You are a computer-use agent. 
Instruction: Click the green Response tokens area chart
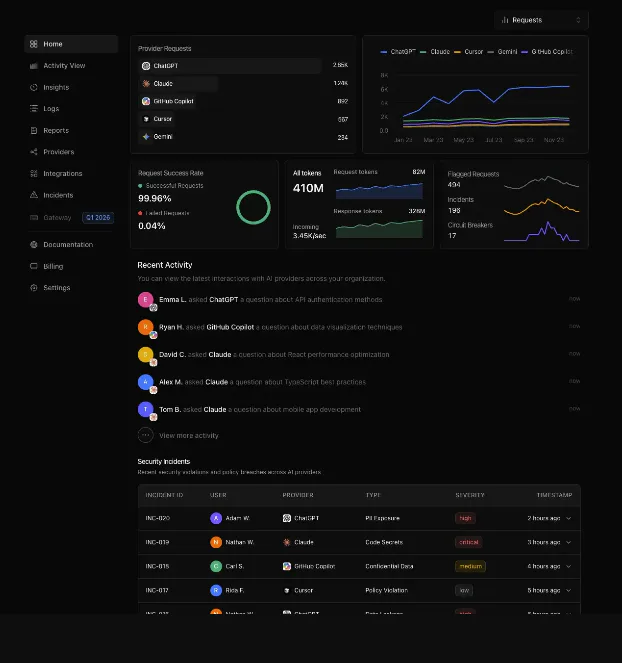[379, 229]
